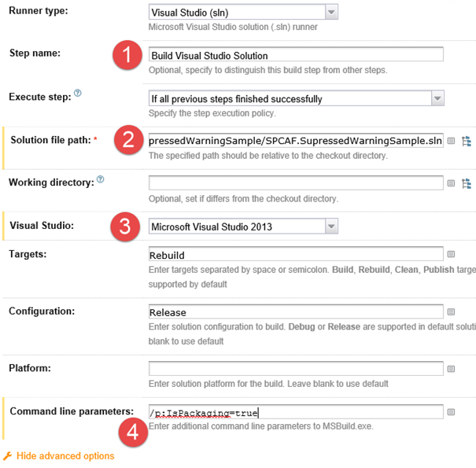This screenshot has width=476, height=468.
Task: Open the Runner type dropdown
Action: pyautogui.click(x=243, y=12)
